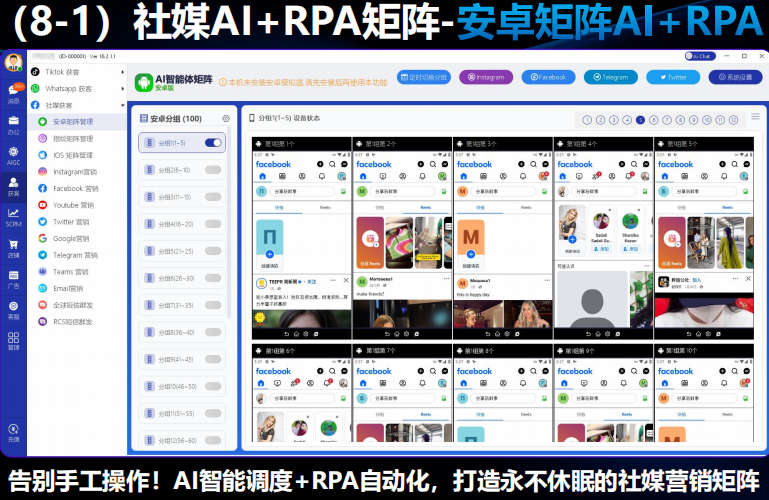Click 分享新鲜事 field in device 第1组第1个
Image resolution: width=769 pixels, height=500 pixels.
(301, 191)
